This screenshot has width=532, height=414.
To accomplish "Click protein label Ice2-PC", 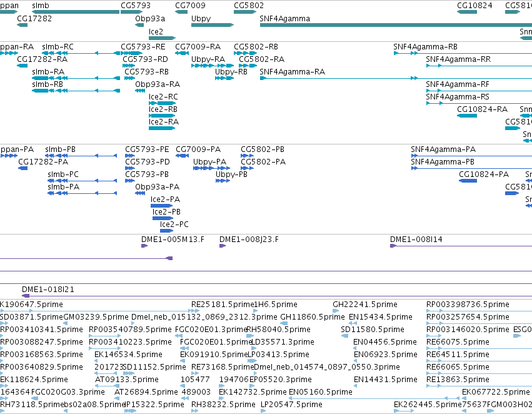I will [x=174, y=225].
